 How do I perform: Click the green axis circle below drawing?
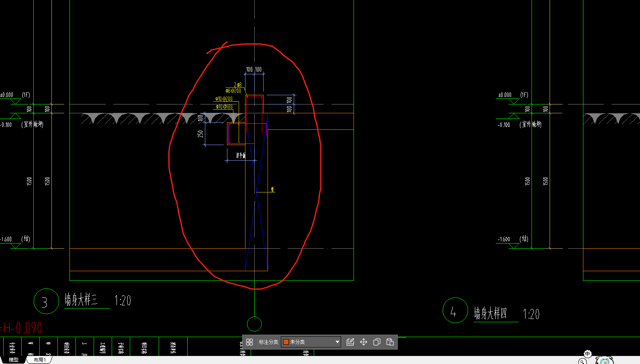click(x=254, y=324)
